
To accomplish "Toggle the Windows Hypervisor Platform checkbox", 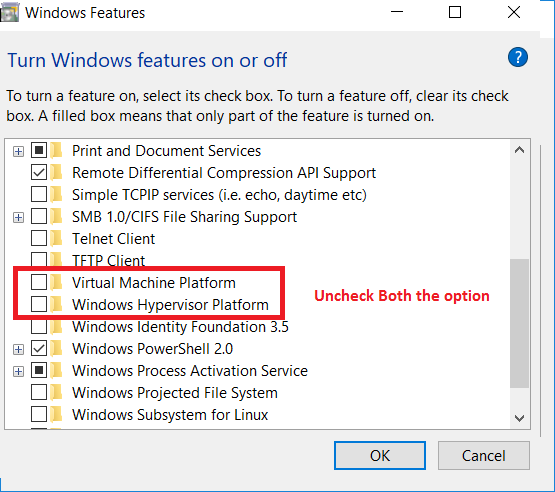I will click(x=39, y=304).
